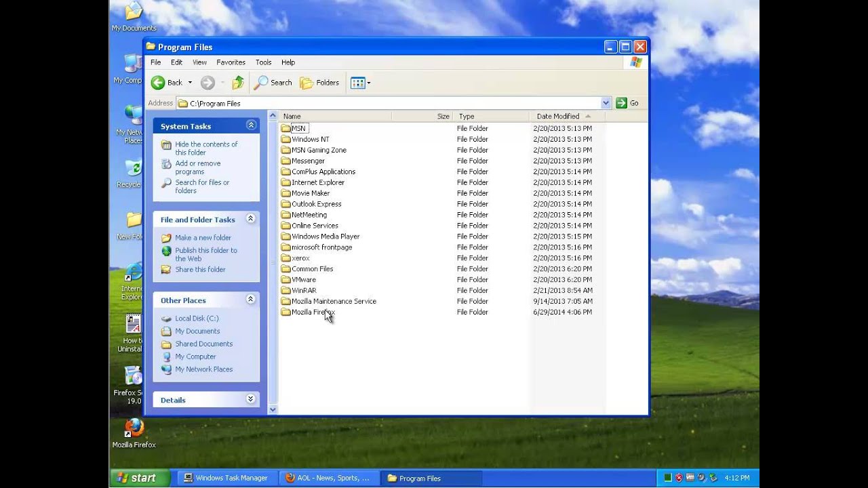
Task: Open the Help menu
Action: point(288,62)
